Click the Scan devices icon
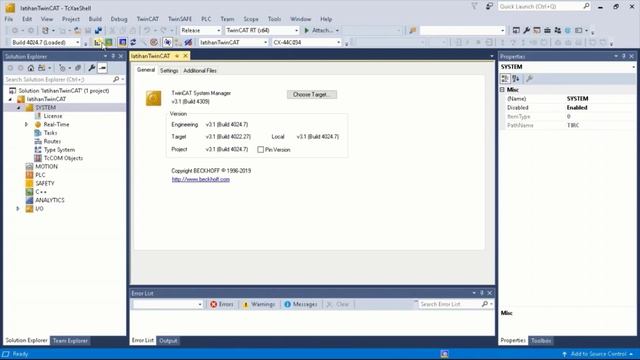 144,42
